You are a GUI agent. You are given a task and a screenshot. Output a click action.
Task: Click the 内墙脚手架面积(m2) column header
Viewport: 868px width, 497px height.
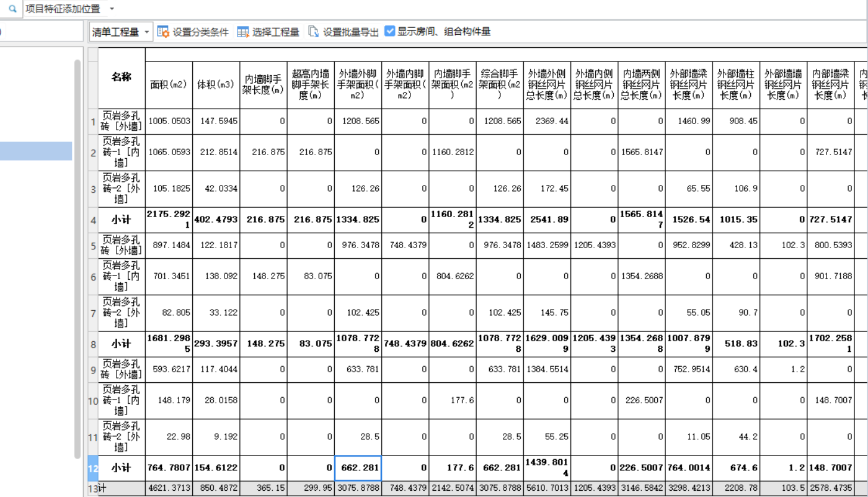pos(453,85)
